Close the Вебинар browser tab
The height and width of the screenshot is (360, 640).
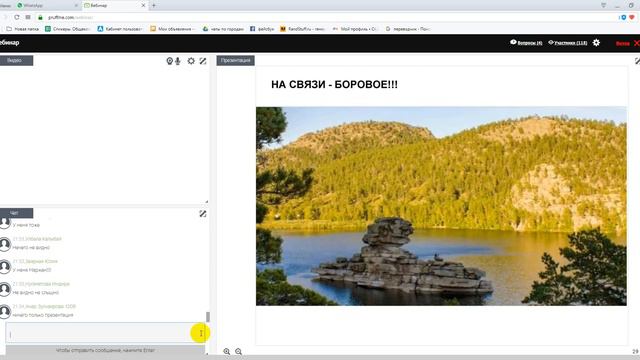pos(143,6)
